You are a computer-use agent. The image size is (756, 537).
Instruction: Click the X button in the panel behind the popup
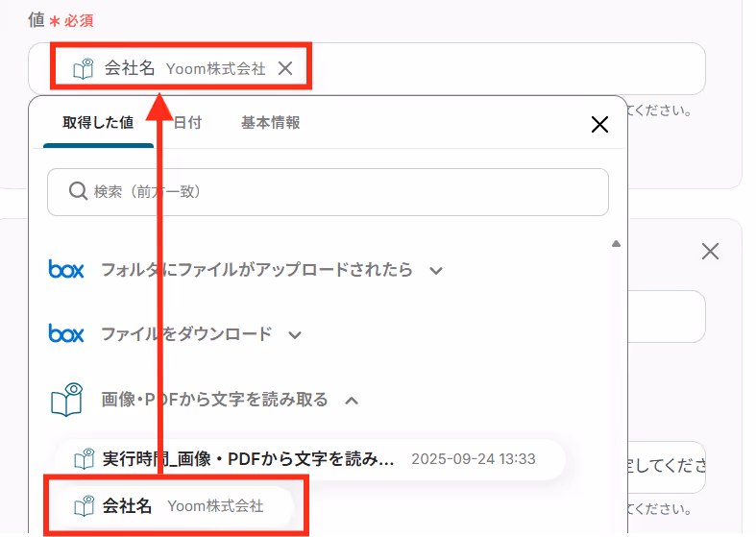[x=710, y=251]
